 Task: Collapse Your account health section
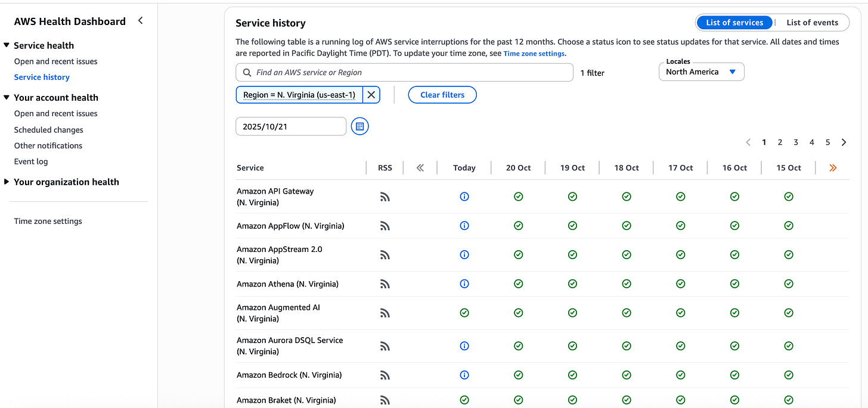tap(7, 98)
